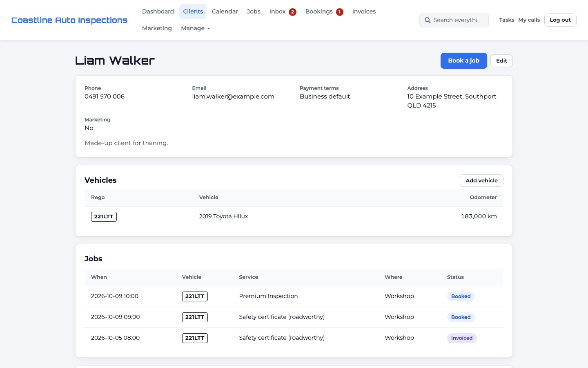Select the 2019 Toyota Hilux vehicle text

click(x=223, y=216)
